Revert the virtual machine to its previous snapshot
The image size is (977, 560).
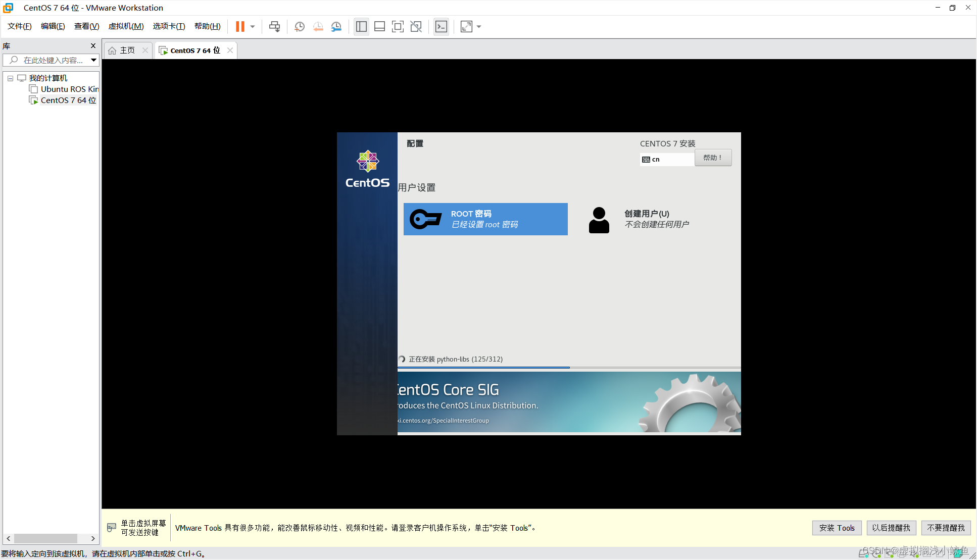coord(318,27)
